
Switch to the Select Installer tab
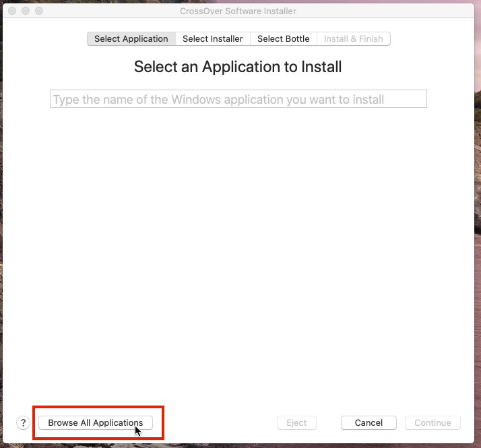(x=213, y=38)
